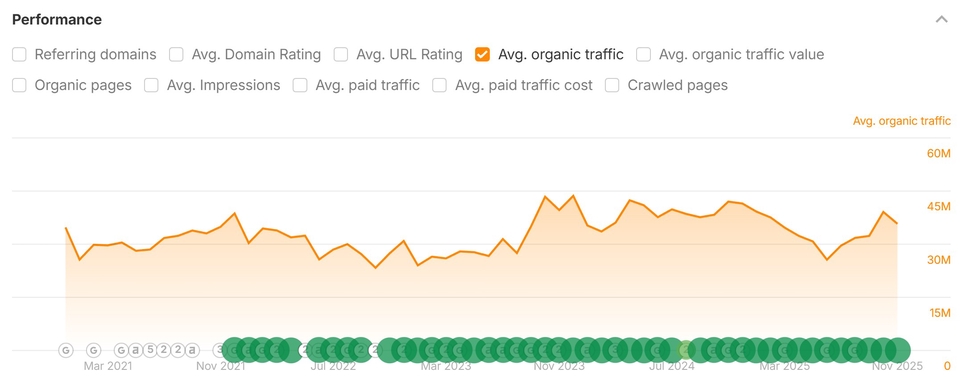960x377 pixels.
Task: Enable the Avg. paid traffic checkbox
Action: pyautogui.click(x=300, y=85)
